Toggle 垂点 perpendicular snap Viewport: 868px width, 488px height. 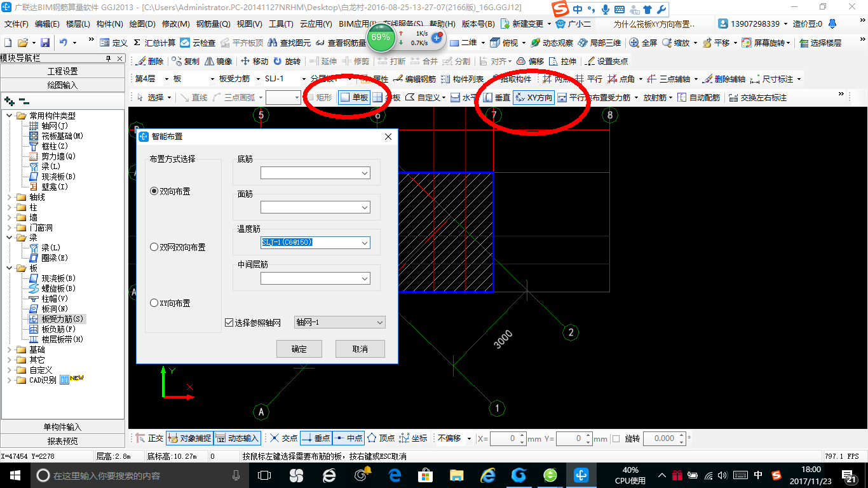tap(316, 438)
